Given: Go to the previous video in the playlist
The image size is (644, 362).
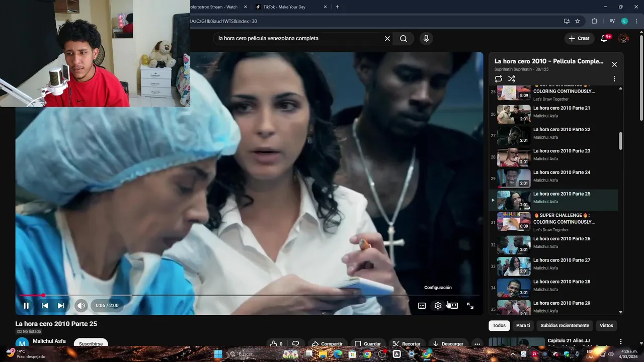Looking at the screenshot, I should coord(45,306).
